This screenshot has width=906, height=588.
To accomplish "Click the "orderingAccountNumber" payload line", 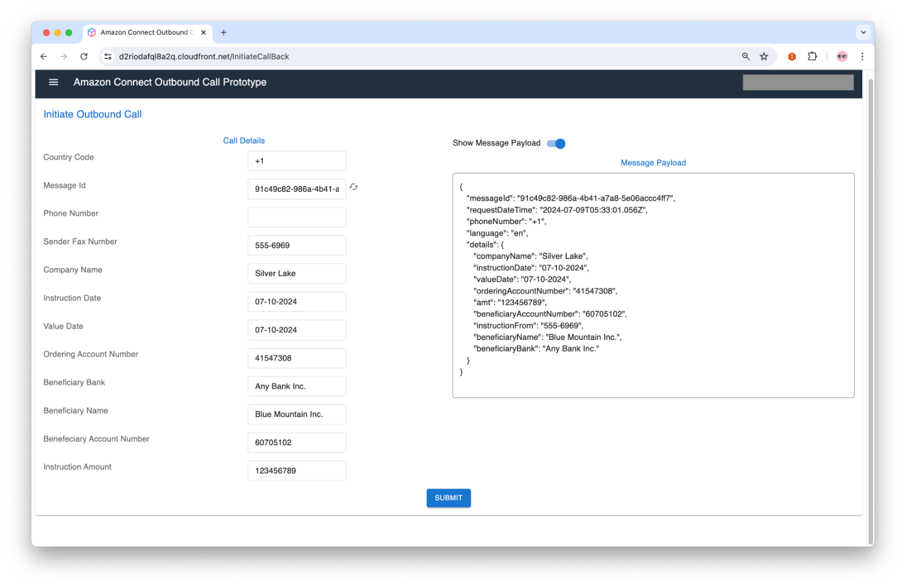I will pyautogui.click(x=545, y=291).
